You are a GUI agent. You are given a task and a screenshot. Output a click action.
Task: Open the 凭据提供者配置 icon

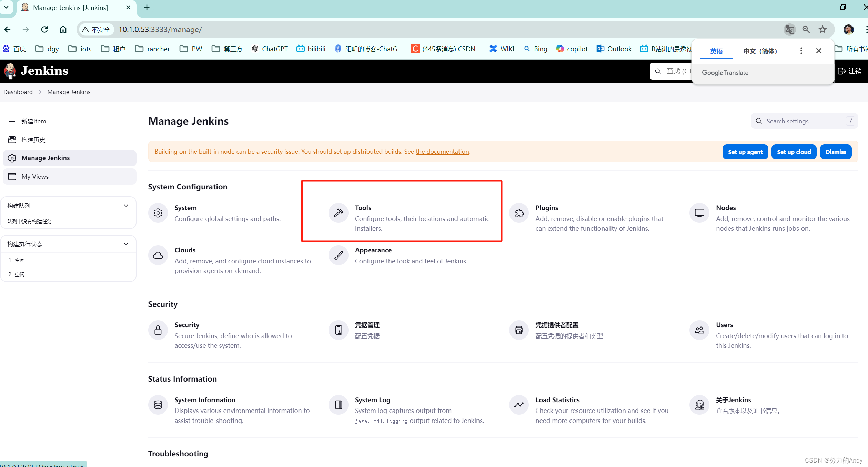[519, 330]
